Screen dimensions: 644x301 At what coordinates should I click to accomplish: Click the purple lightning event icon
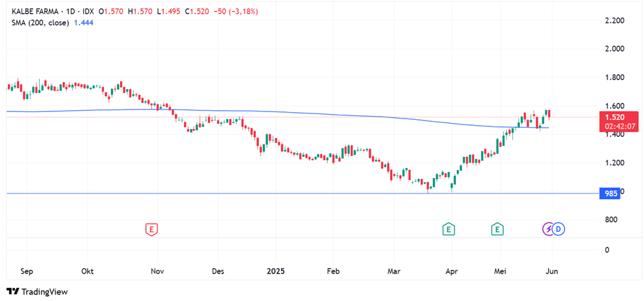pos(548,229)
